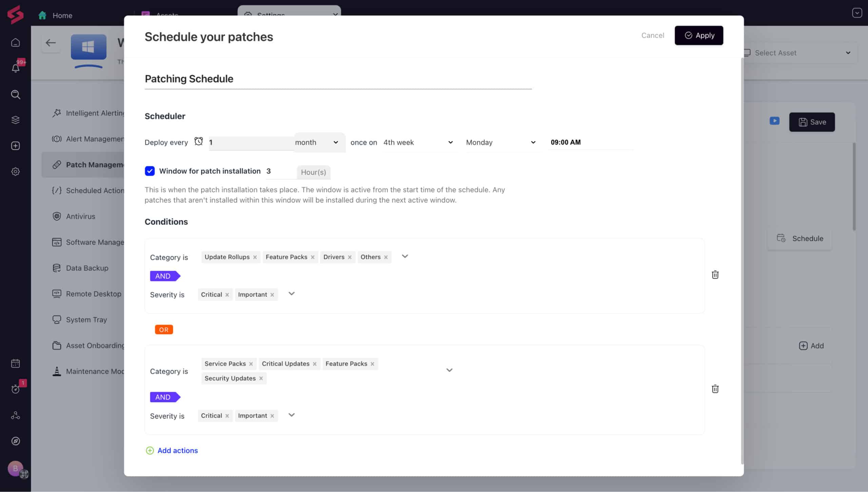868x492 pixels.
Task: Cancel the schedule dialog
Action: pos(652,35)
